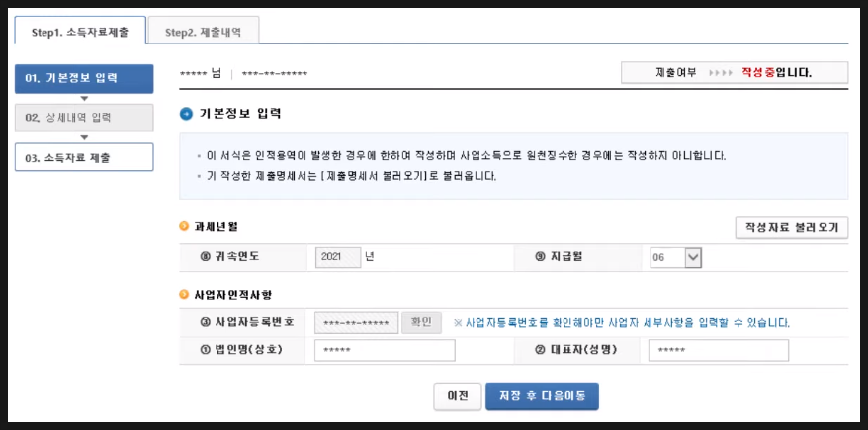The height and width of the screenshot is (430, 868).
Task: Click the gray arrows in 제출여부 status box
Action: pyautogui.click(x=720, y=73)
